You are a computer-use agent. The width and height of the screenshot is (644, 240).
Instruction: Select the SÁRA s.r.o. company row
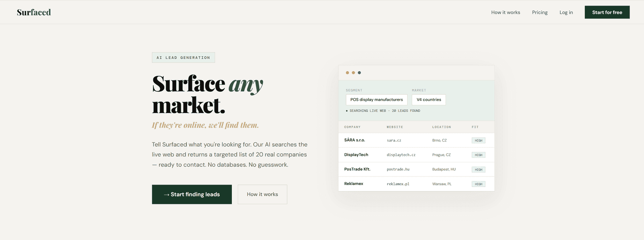(417, 140)
